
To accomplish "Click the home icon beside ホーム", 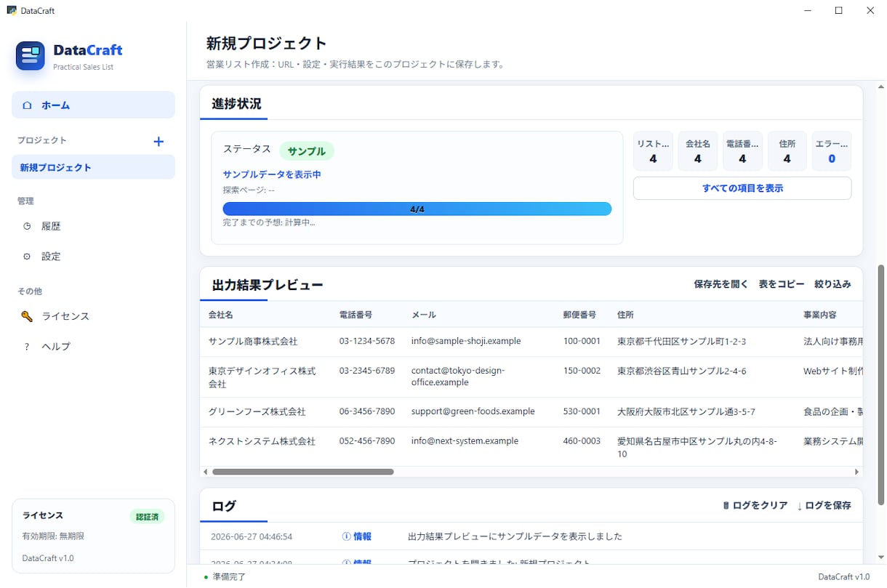I will coord(27,105).
